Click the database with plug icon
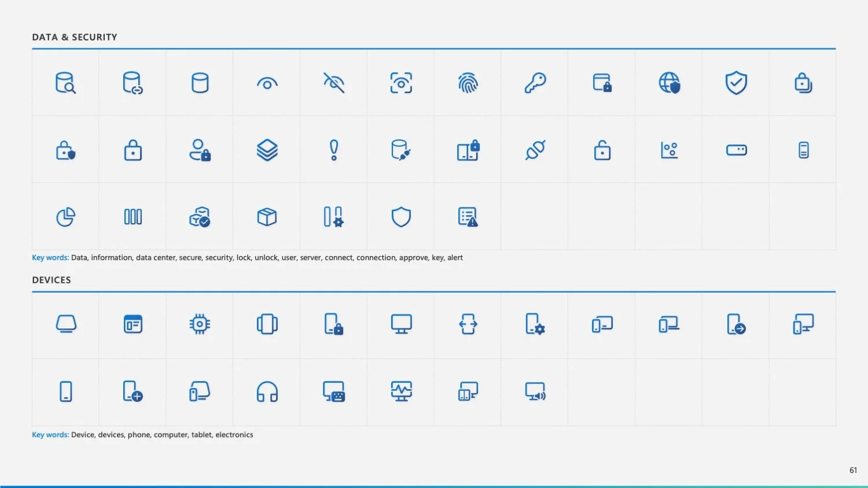The image size is (868, 488). (401, 150)
